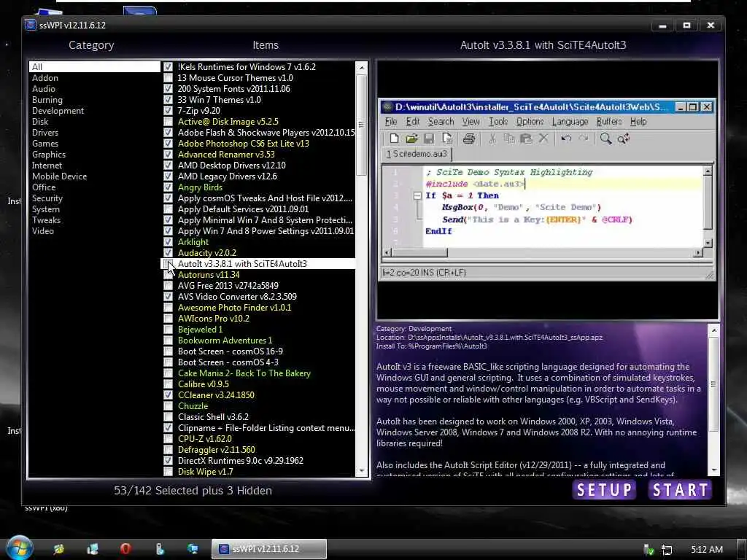
Task: Click the 5:12 AM taskbar clock
Action: (707, 550)
